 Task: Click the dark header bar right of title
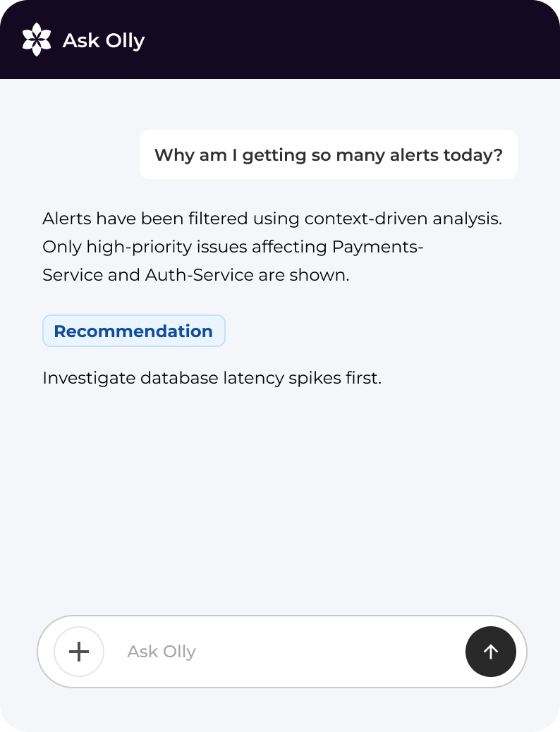pyautogui.click(x=353, y=39)
